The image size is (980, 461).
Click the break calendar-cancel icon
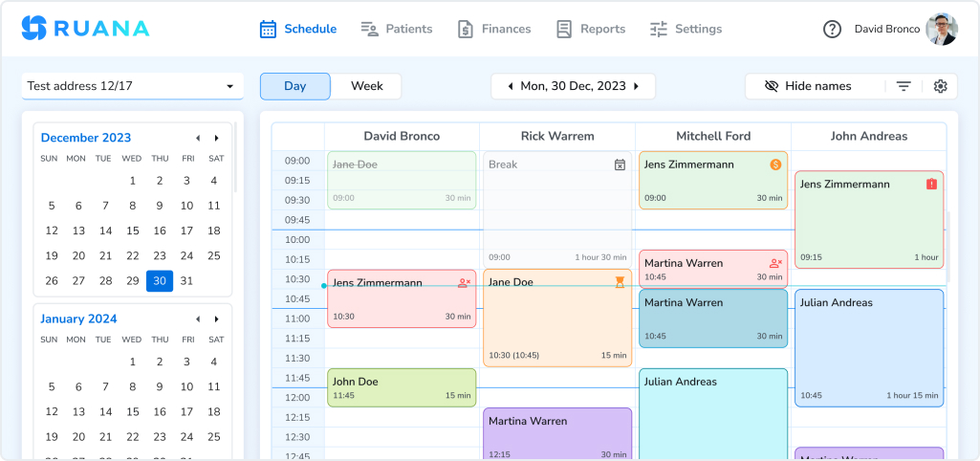pos(620,165)
